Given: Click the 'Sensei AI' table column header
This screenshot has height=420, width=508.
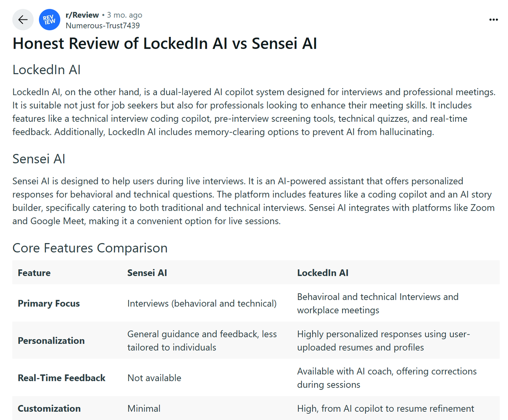Looking at the screenshot, I should tap(147, 273).
